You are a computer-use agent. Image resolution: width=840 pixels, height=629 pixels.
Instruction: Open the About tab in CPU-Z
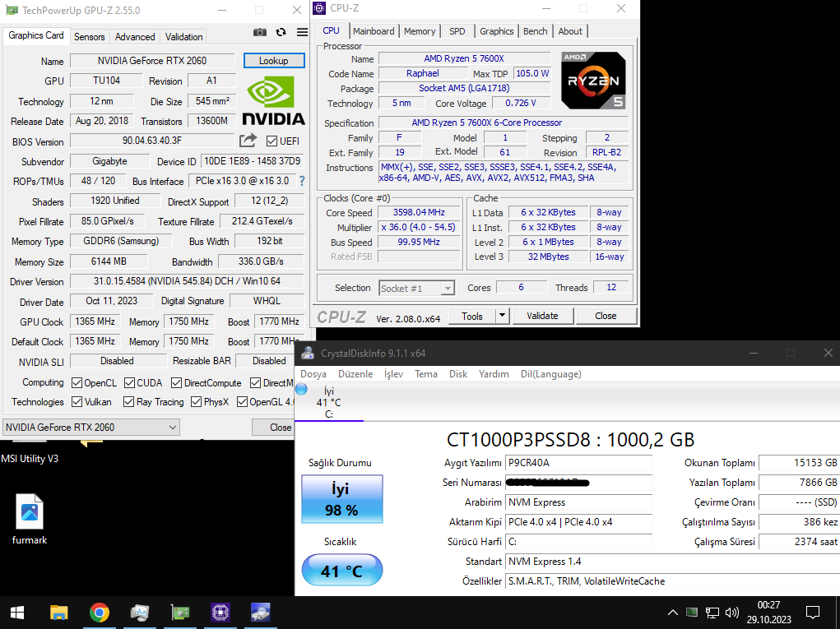click(x=570, y=31)
